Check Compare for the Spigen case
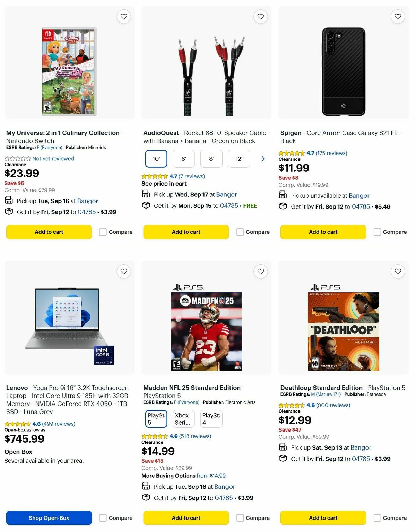 click(x=377, y=232)
